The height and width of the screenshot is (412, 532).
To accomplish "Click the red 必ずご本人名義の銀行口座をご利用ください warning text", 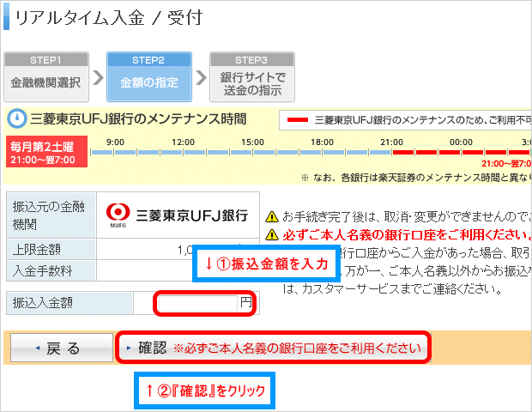I will pos(407,234).
